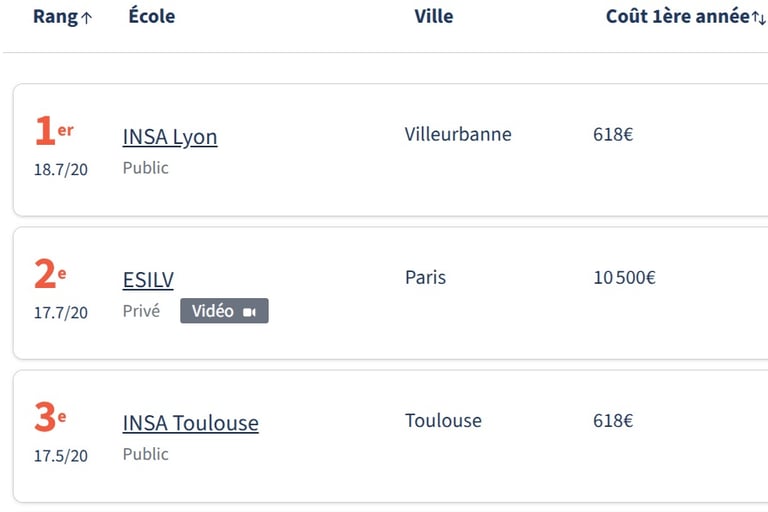This screenshot has height=512, width=768.
Task: Click the Coût 1ère année sort arrows
Action: pyautogui.click(x=759, y=18)
